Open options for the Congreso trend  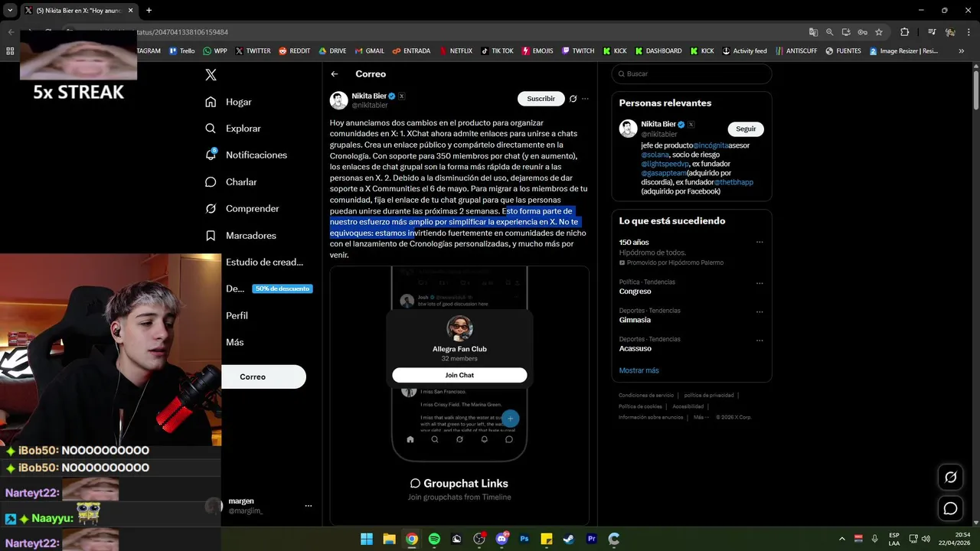pos(759,283)
